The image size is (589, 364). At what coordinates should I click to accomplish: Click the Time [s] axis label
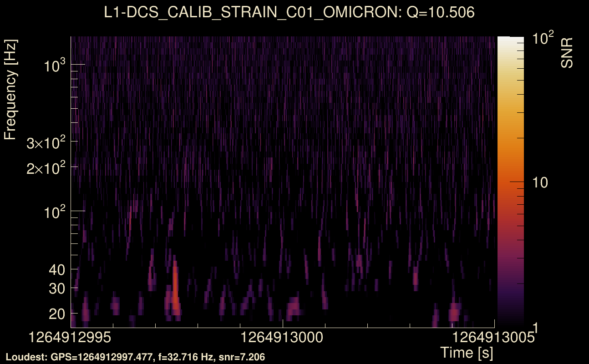pyautogui.click(x=467, y=352)
